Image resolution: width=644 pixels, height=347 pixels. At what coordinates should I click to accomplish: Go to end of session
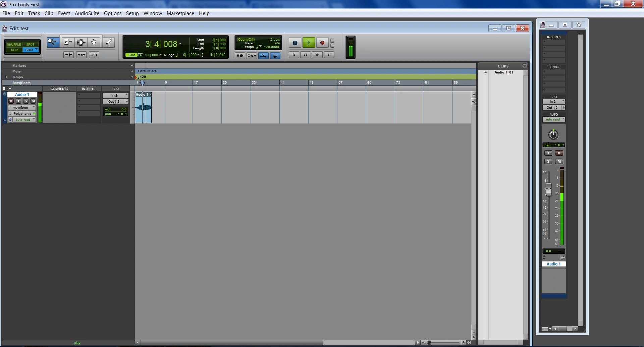329,55
